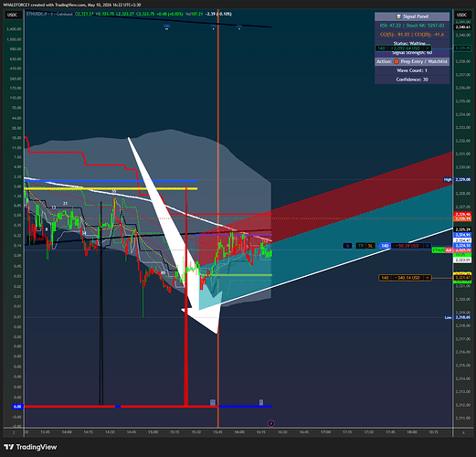The image size is (476, 457).
Task: Click the orange circle icon in the Action row
Action: coord(397,61)
